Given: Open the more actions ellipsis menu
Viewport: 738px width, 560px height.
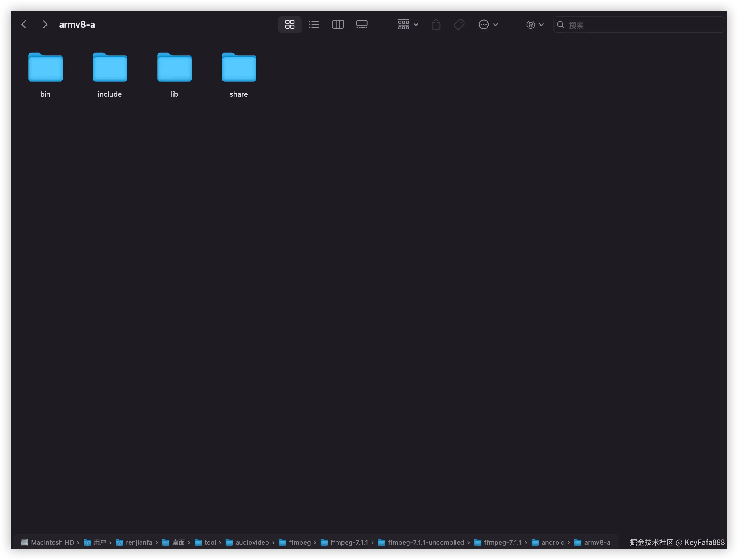Looking at the screenshot, I should pyautogui.click(x=488, y=24).
